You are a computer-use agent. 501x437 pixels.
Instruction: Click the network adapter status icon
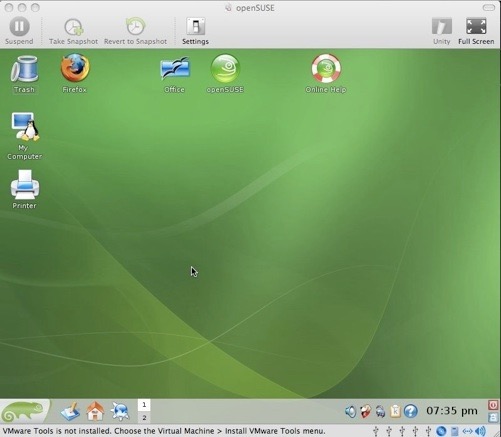click(x=467, y=431)
